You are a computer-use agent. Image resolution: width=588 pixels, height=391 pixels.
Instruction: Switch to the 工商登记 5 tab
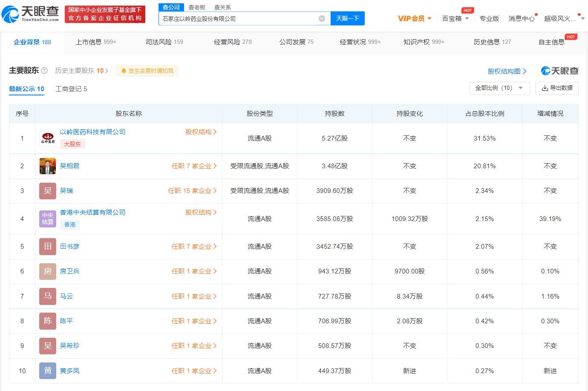(71, 89)
